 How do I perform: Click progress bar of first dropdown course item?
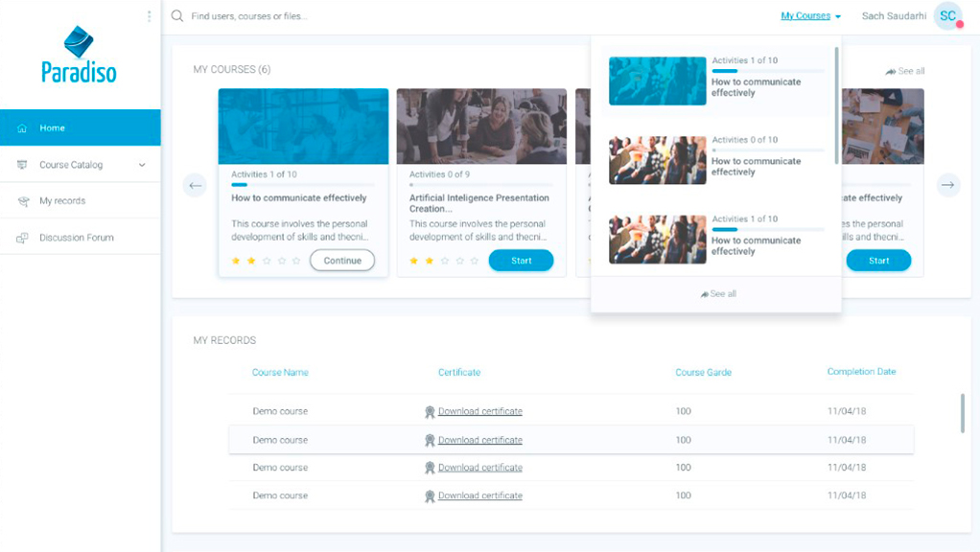[x=768, y=71]
